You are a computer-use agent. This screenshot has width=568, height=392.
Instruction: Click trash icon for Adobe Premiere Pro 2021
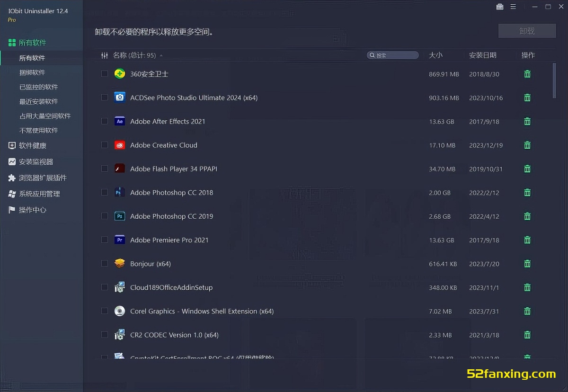pyautogui.click(x=527, y=240)
